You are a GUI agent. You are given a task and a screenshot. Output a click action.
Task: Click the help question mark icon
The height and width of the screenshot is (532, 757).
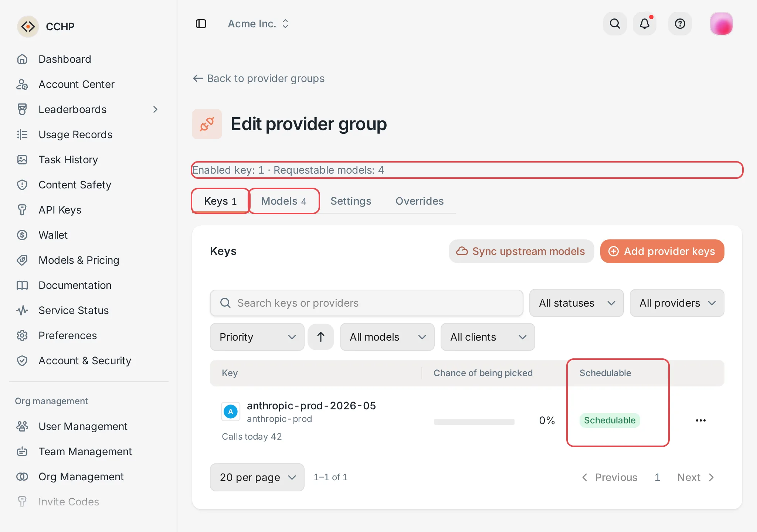pos(680,24)
